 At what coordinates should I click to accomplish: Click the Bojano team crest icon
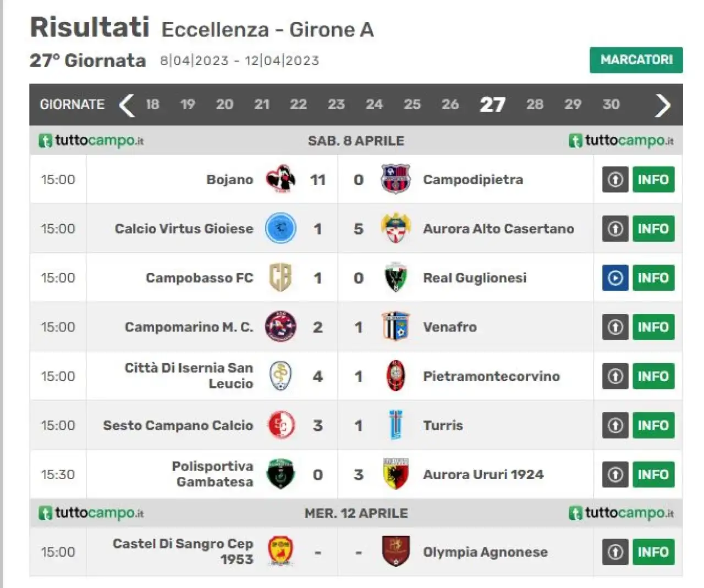[280, 179]
